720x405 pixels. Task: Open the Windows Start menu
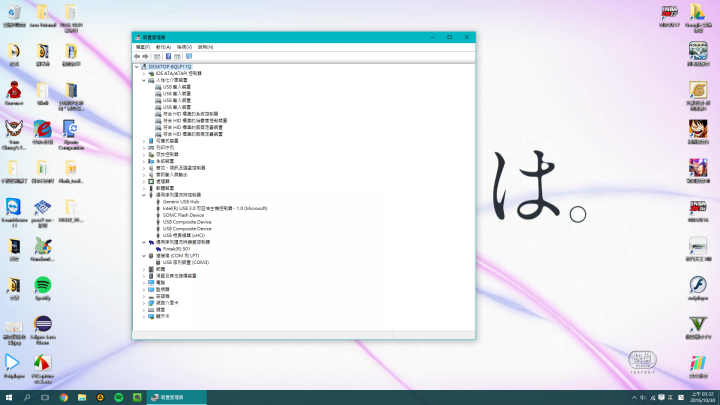pyautogui.click(x=9, y=397)
